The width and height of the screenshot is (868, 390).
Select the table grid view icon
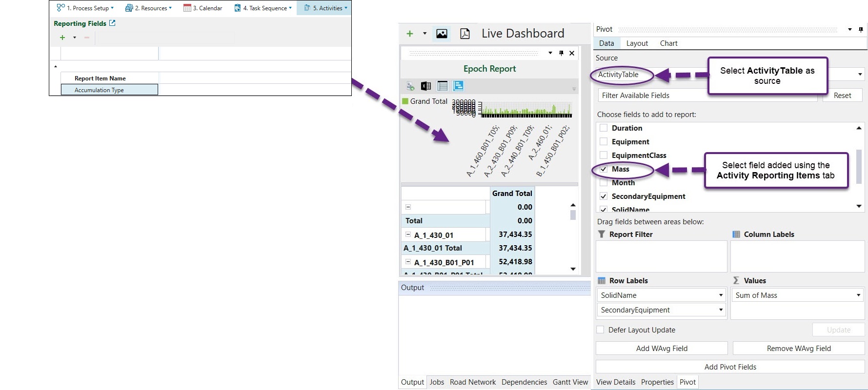pos(443,86)
